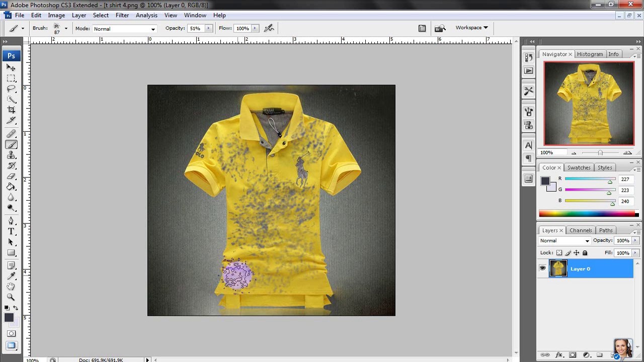Open the Tool Presets dock icon

pos(528,91)
